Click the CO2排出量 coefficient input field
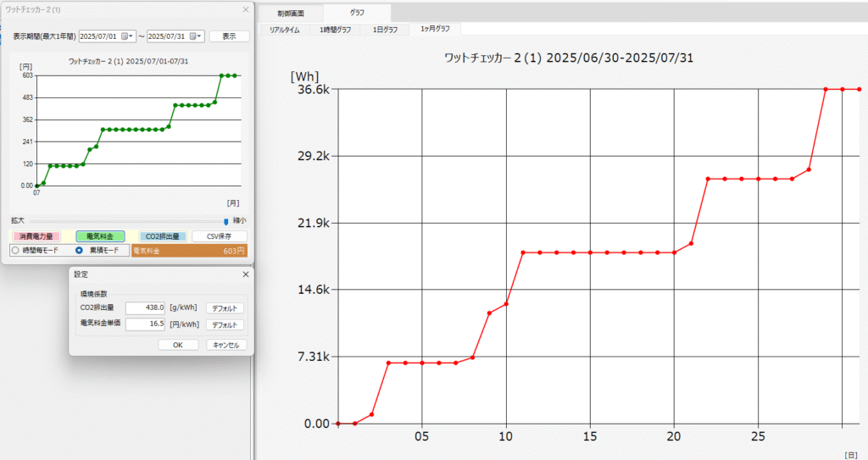This screenshot has width=868, height=460. click(145, 308)
